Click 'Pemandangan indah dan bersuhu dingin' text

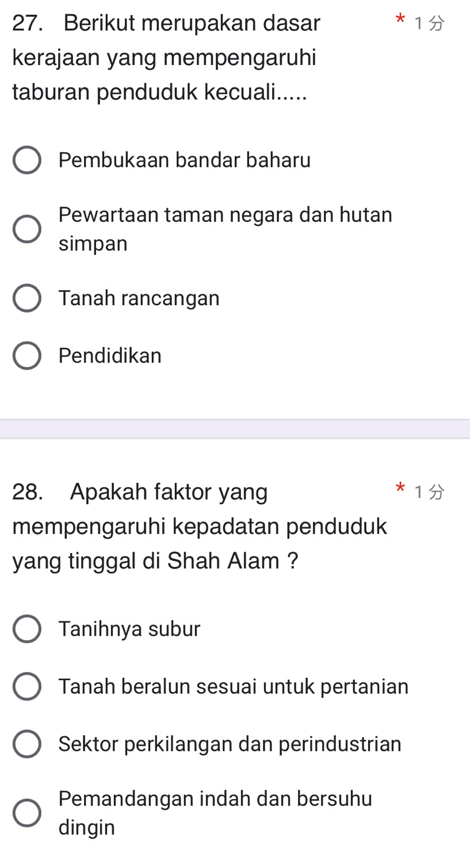215,813
